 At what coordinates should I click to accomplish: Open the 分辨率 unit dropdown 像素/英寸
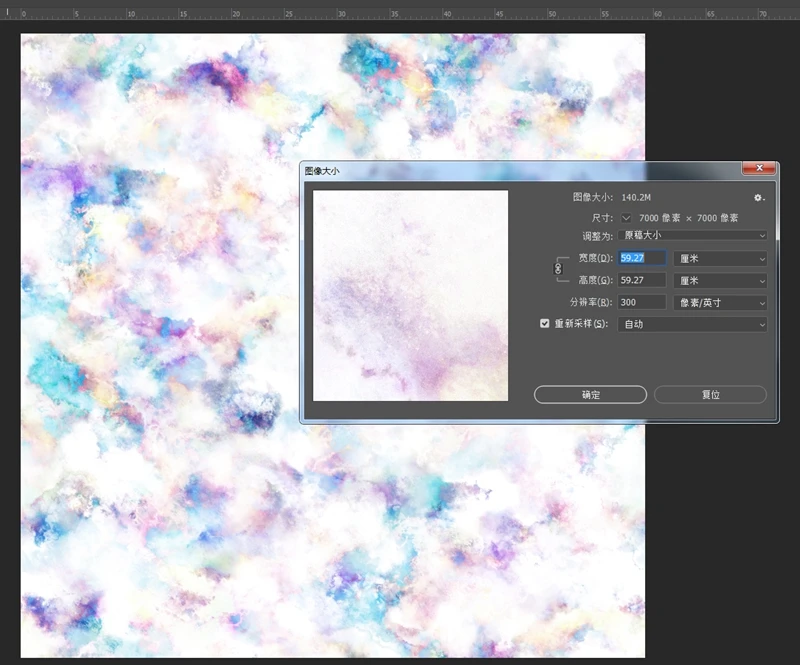pyautogui.click(x=719, y=302)
